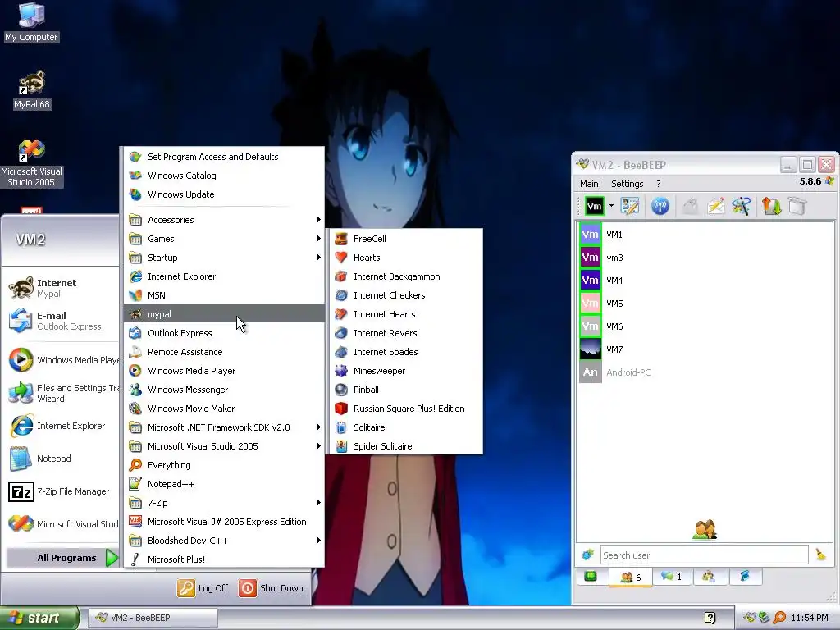Open 7-Zip File Manager in Start menu
Screen dimensions: 840x630
coord(61,491)
